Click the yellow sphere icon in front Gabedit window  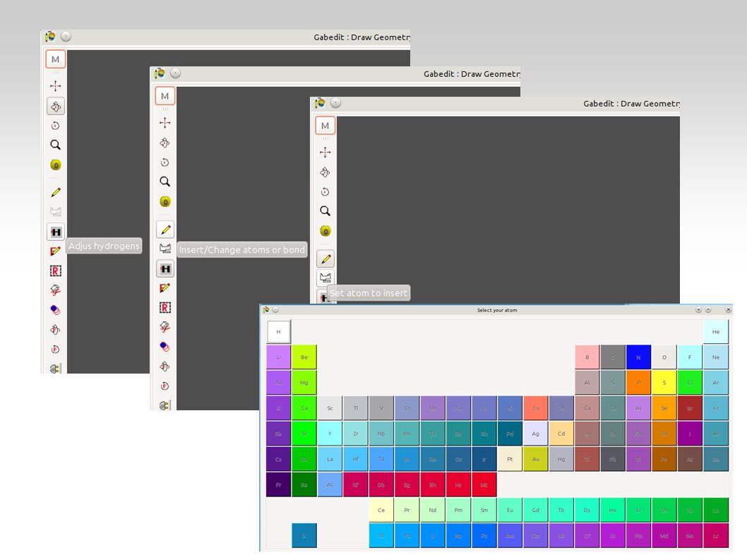(325, 231)
